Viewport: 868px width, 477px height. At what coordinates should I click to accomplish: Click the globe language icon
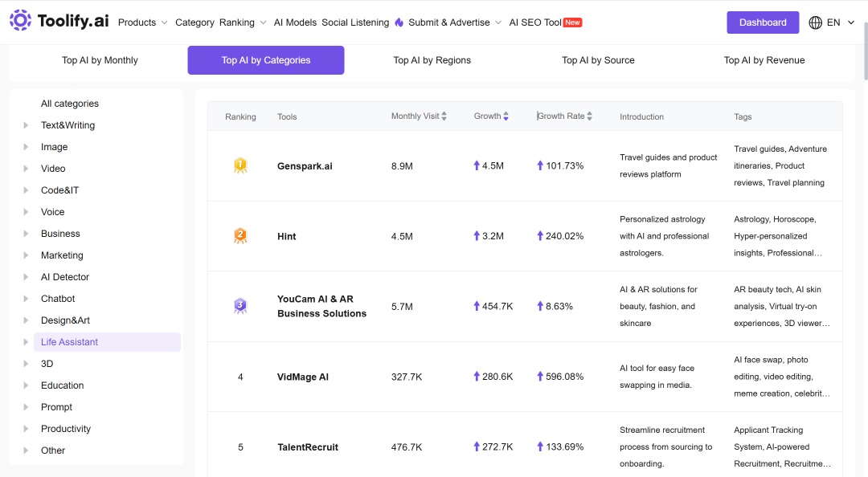pyautogui.click(x=815, y=22)
